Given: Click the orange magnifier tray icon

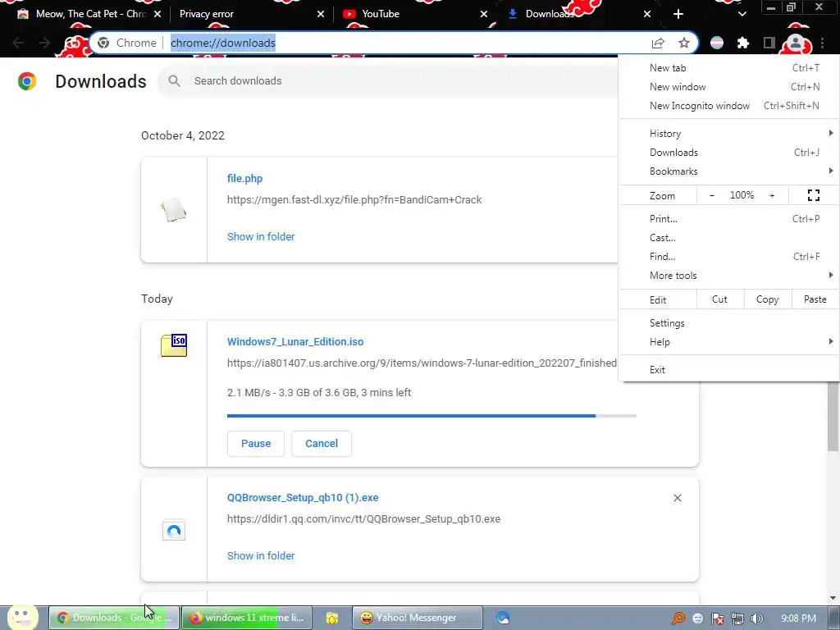Looking at the screenshot, I should click(678, 619).
